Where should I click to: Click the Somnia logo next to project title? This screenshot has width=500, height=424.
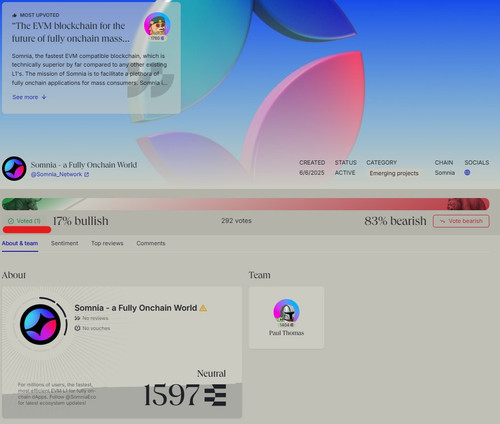14,169
